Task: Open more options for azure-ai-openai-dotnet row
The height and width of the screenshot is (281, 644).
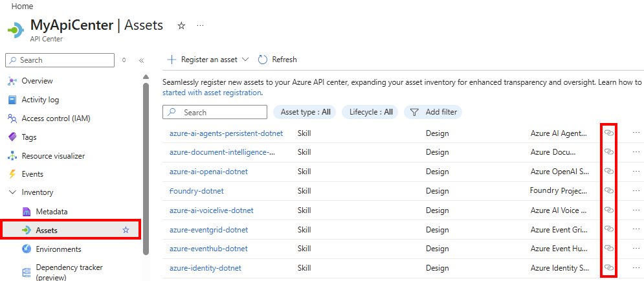Action: pos(636,172)
